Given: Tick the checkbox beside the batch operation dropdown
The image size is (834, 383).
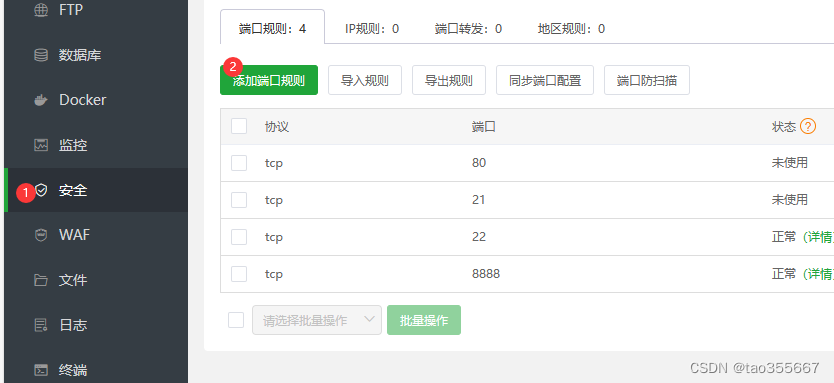Looking at the screenshot, I should click(x=236, y=320).
